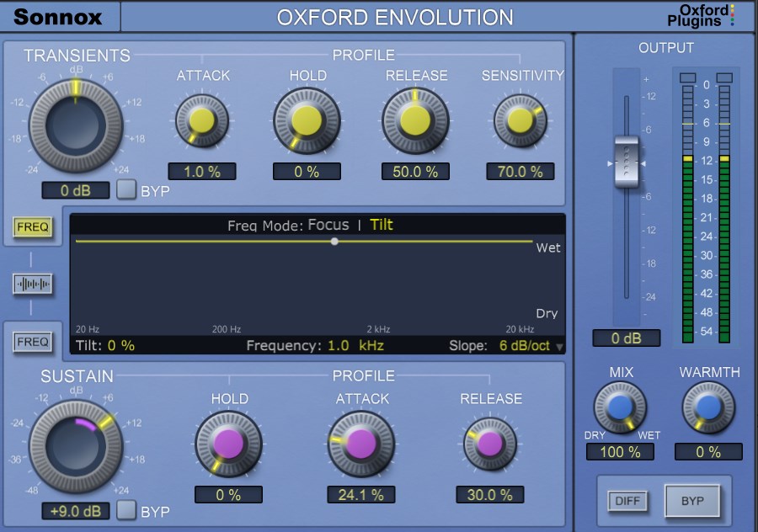
Task: Select the Tilt frequency mode
Action: pos(382,225)
